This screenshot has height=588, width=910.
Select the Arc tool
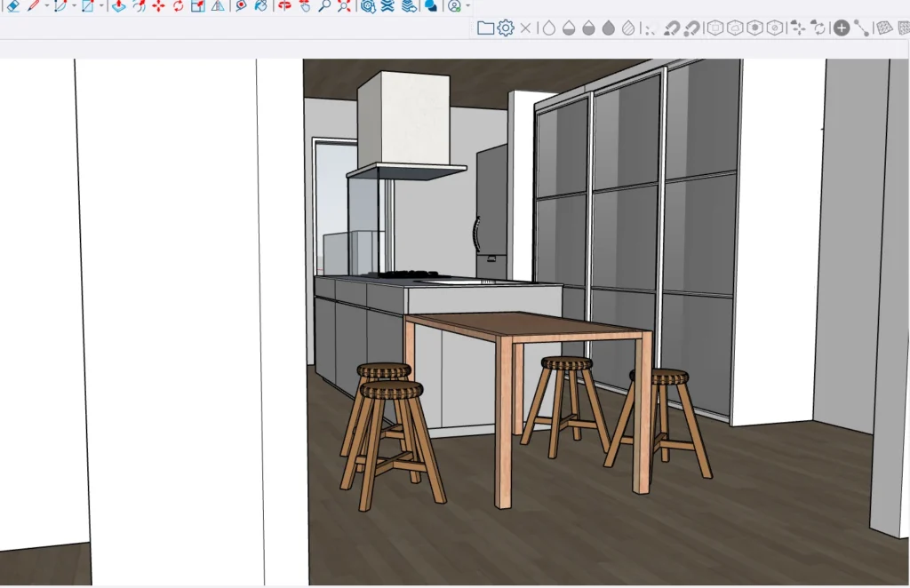click(x=60, y=6)
